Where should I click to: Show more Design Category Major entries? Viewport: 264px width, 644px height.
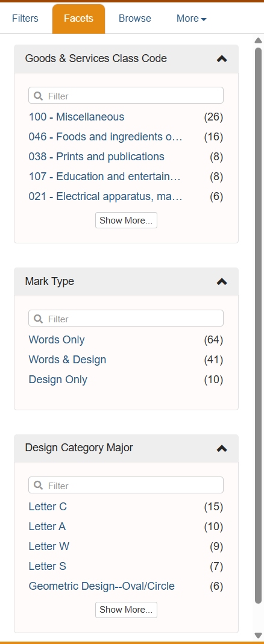pos(126,610)
